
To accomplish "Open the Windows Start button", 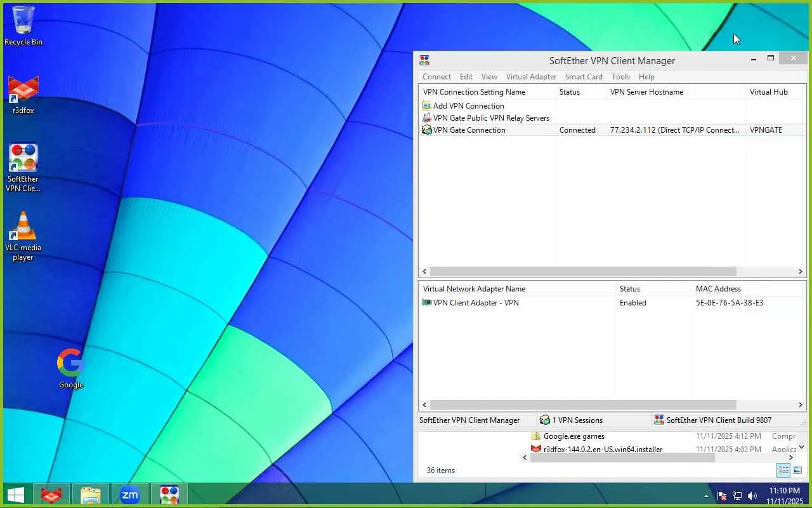I will coord(16,495).
